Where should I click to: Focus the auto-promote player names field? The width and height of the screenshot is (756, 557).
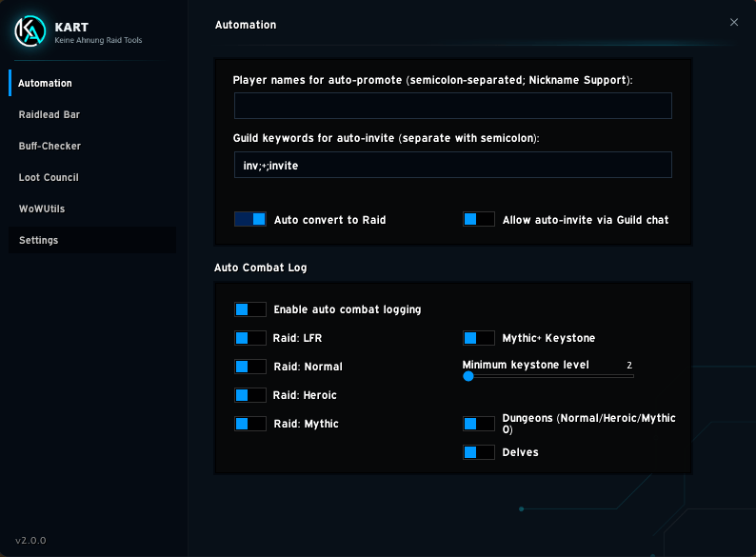(452, 106)
